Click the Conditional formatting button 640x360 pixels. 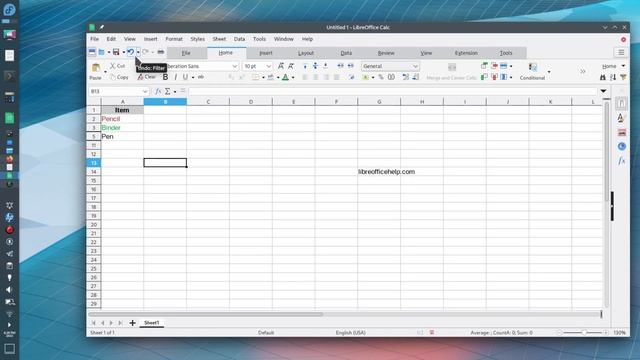click(533, 71)
